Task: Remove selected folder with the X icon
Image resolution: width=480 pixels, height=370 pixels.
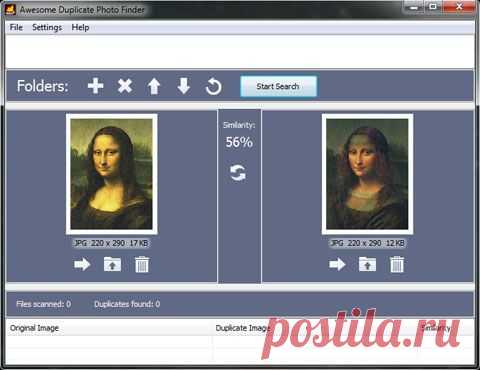Action: click(125, 86)
